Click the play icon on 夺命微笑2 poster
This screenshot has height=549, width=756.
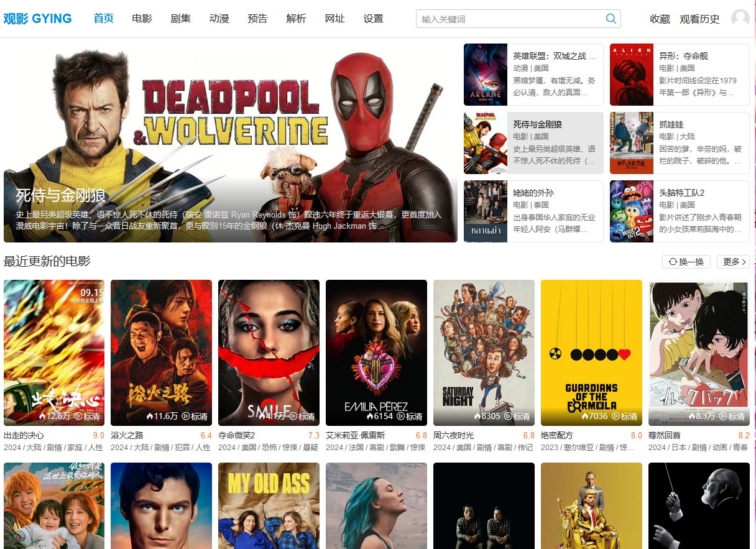pyautogui.click(x=293, y=416)
